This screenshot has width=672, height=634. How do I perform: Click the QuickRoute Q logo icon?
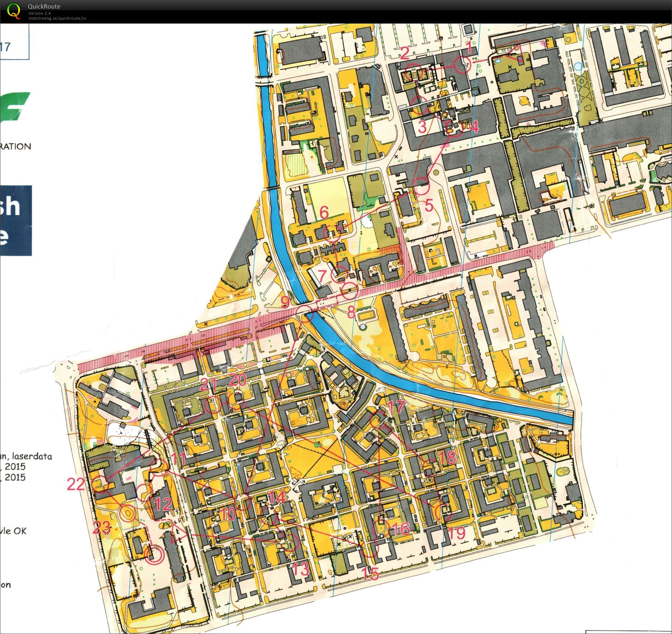pyautogui.click(x=14, y=11)
